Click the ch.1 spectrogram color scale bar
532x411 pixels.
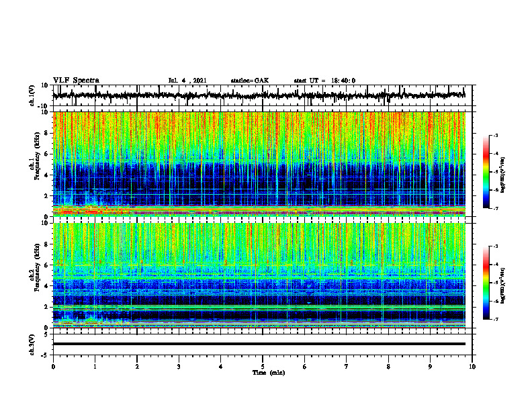486,172
